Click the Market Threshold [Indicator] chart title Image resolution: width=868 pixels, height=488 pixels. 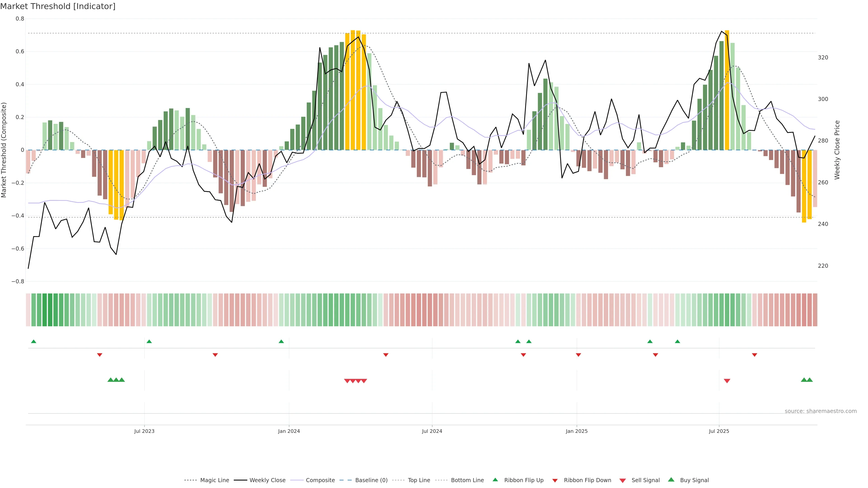click(x=58, y=6)
